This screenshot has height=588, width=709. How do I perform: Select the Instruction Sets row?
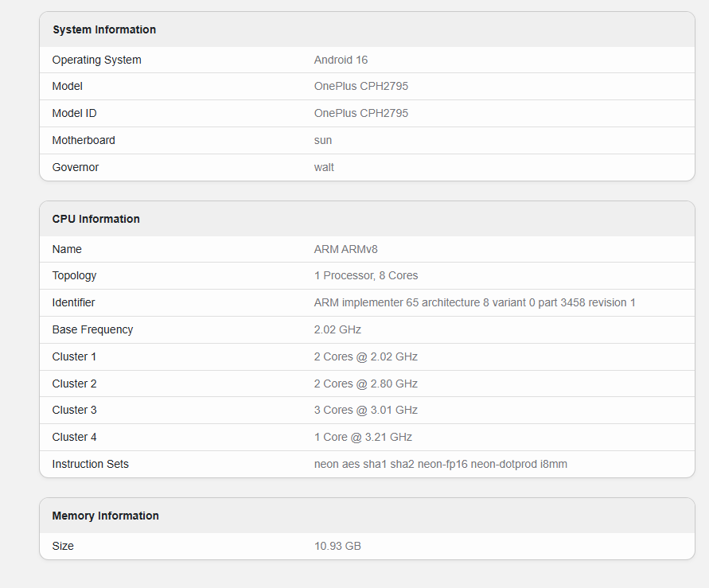click(x=90, y=464)
